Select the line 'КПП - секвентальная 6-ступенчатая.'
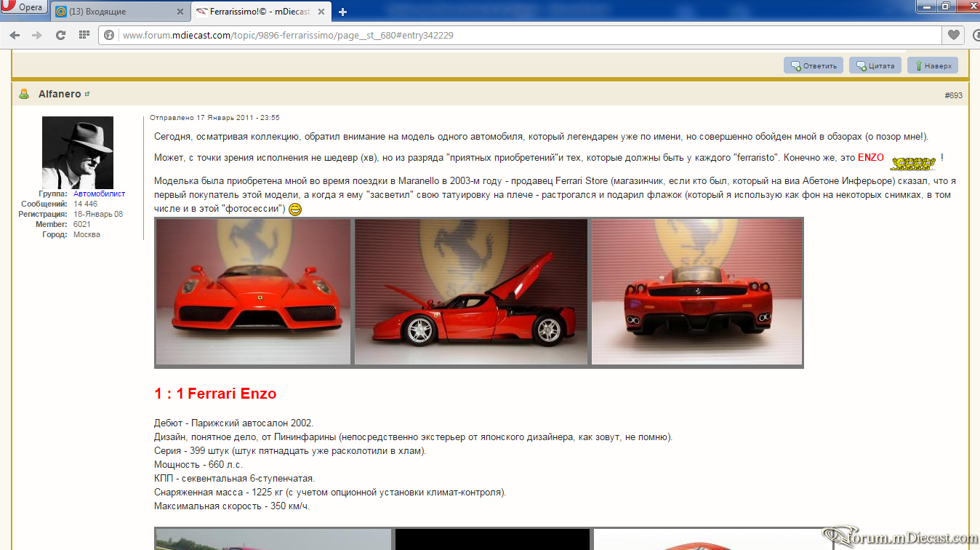Image resolution: width=980 pixels, height=550 pixels. [234, 479]
